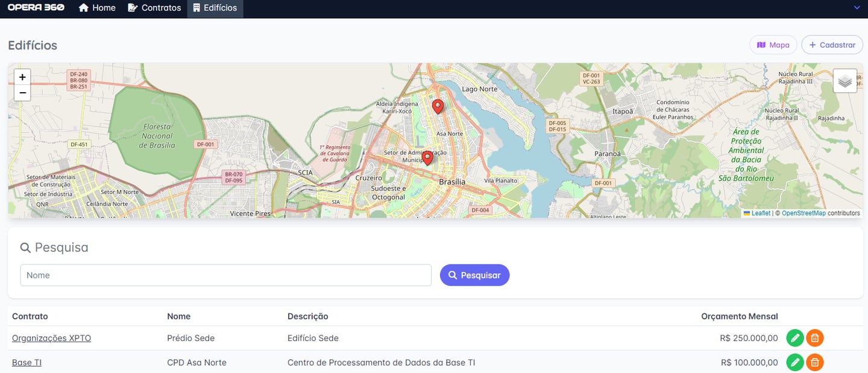This screenshot has height=373, width=868.
Task: Click the red map marker near Asa Norte
Action: [438, 107]
